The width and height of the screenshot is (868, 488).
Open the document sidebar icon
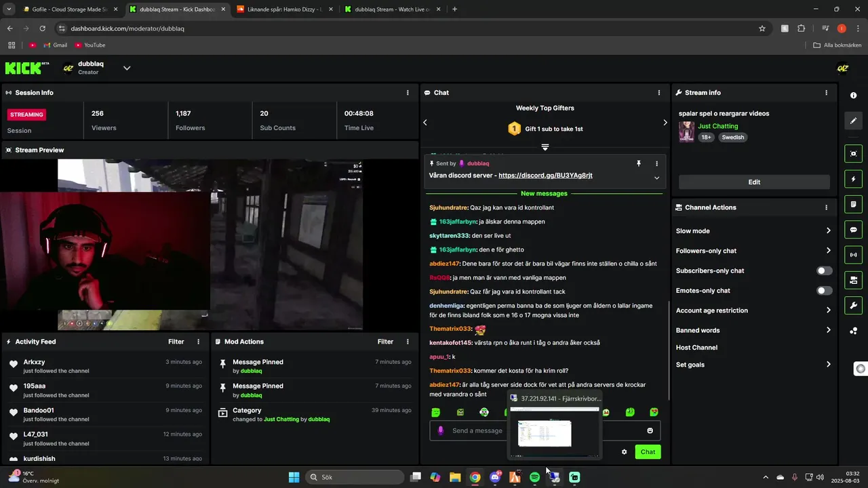854,204
